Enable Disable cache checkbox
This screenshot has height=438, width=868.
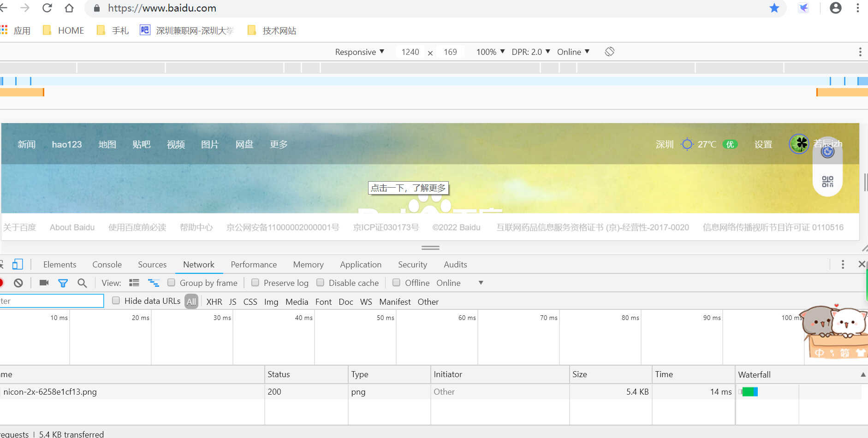click(x=320, y=283)
